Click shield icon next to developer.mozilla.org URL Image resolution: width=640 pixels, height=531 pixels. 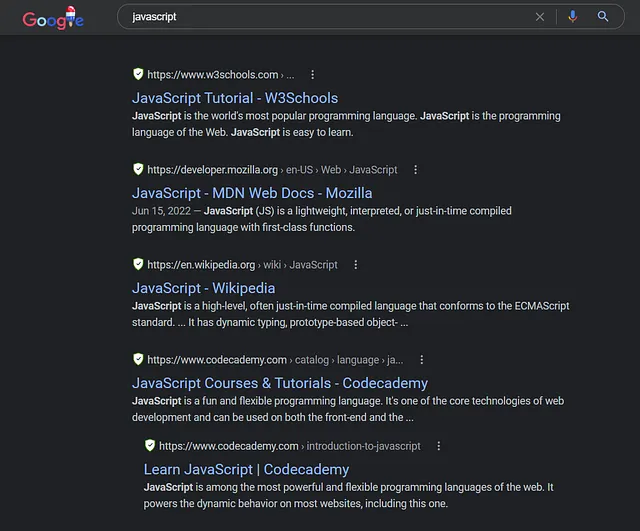pyautogui.click(x=138, y=169)
